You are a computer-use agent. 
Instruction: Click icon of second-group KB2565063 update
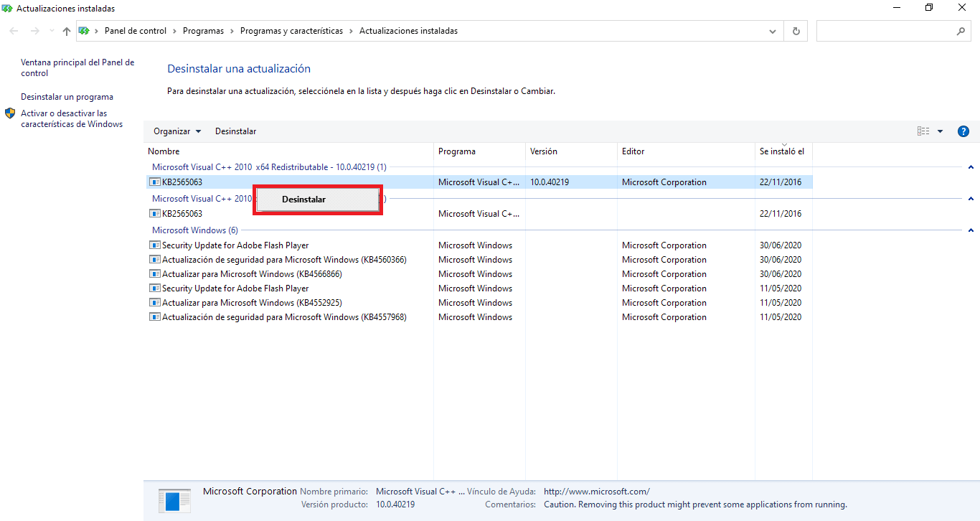[x=155, y=214]
